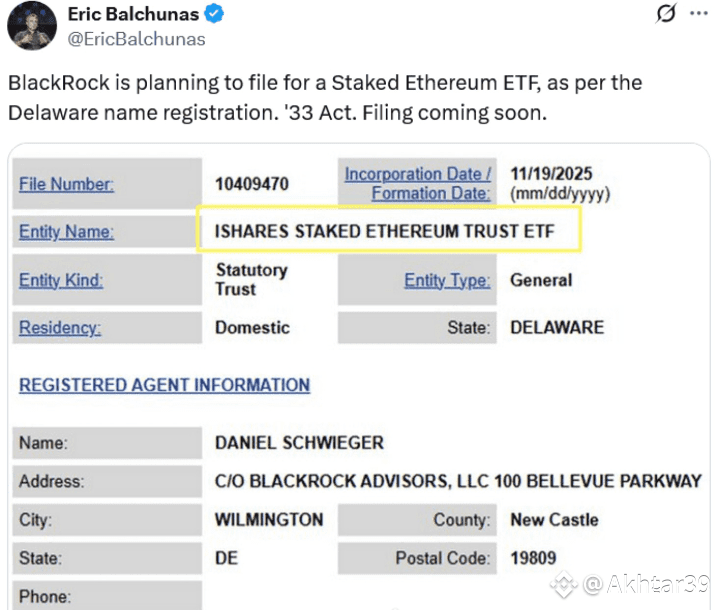
Task: Click Incorporation Date / Formation Date link
Action: (x=418, y=183)
